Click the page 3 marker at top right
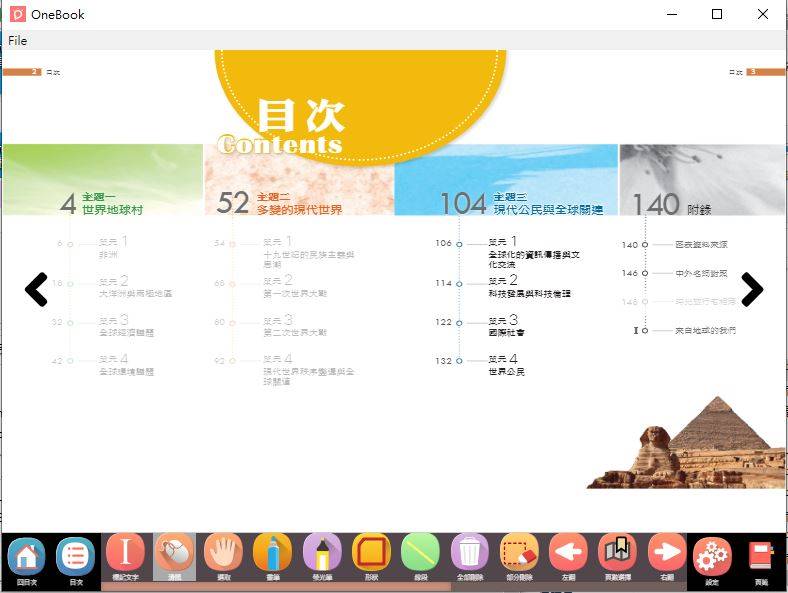 coord(765,72)
